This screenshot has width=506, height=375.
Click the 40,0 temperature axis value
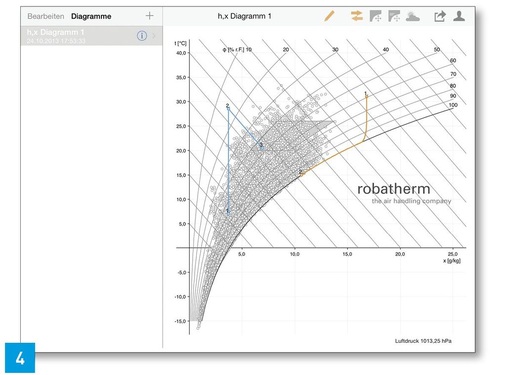181,53
